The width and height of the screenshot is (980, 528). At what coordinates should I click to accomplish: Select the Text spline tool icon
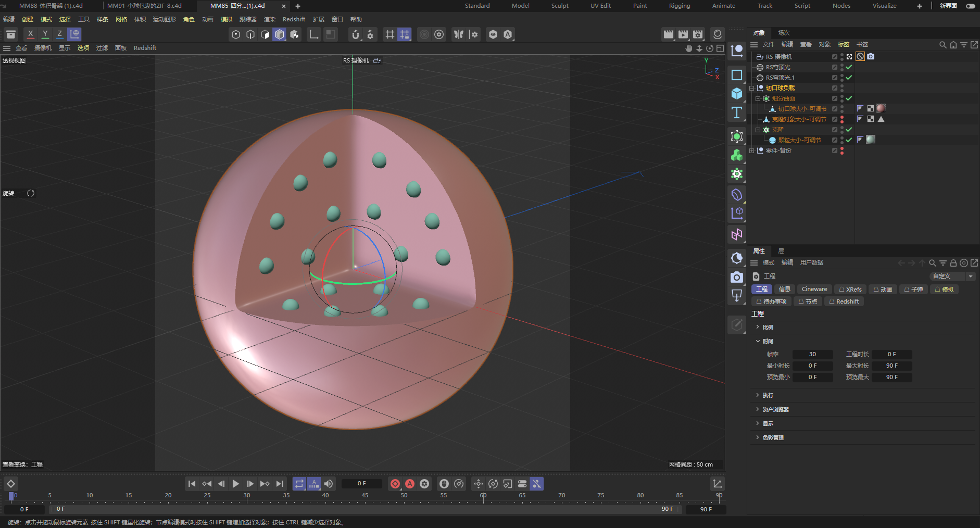[737, 112]
